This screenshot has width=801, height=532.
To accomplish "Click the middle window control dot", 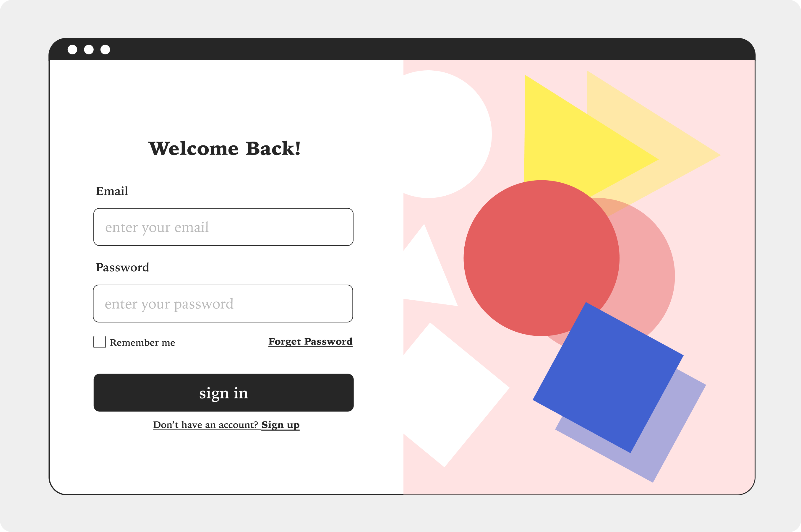I will [89, 50].
